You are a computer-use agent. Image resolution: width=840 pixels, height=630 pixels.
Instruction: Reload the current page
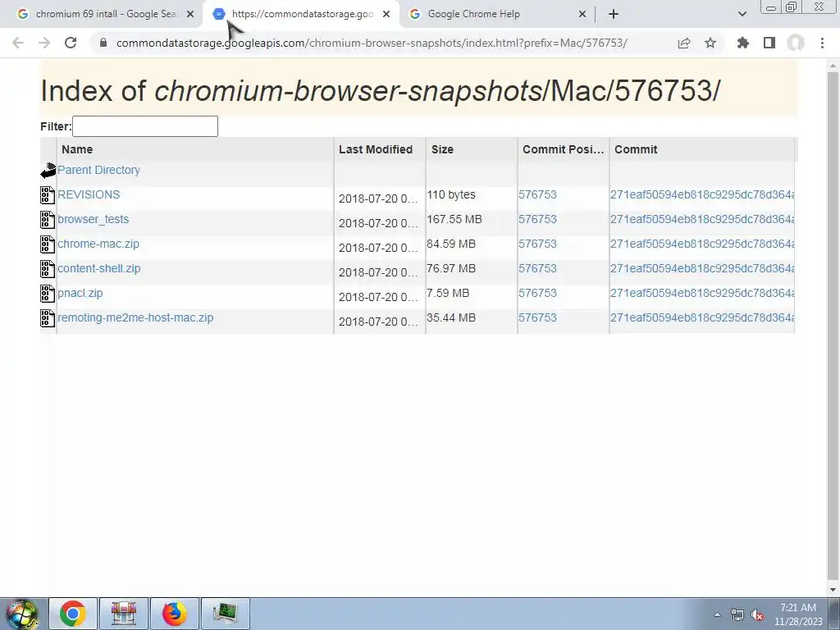pyautogui.click(x=71, y=43)
